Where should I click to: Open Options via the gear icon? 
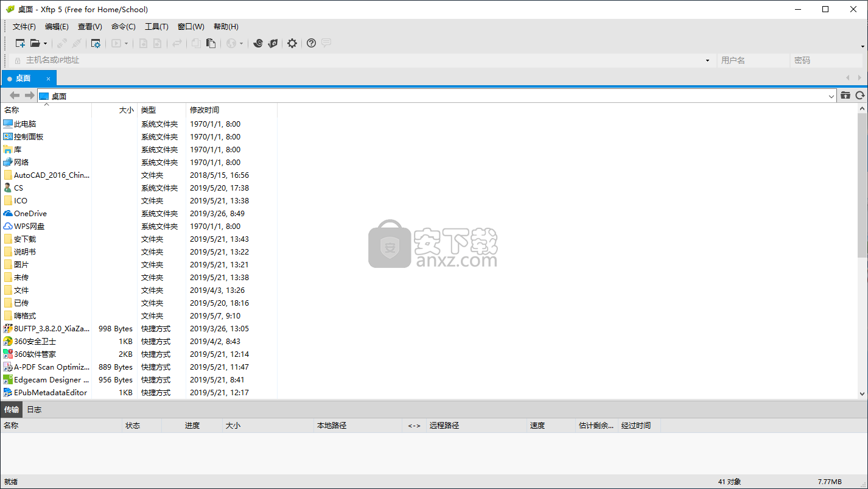pyautogui.click(x=292, y=43)
